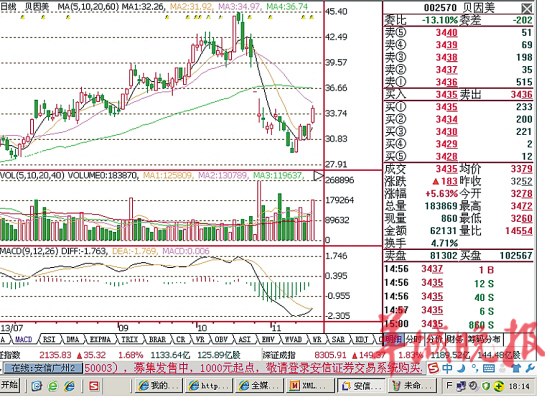The width and height of the screenshot is (550, 412).
Task: Open the soft keyboard icon
Action: [x=489, y=368]
